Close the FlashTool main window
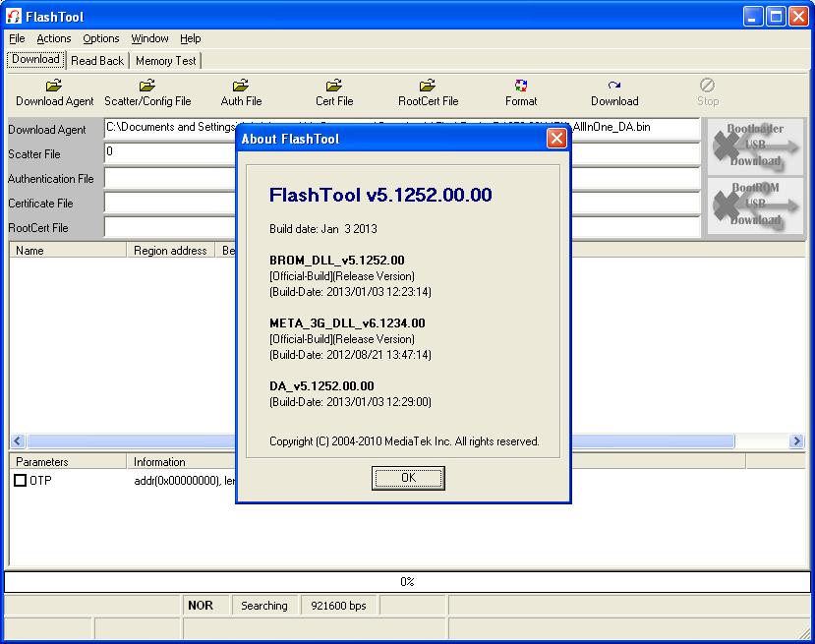 (x=798, y=17)
